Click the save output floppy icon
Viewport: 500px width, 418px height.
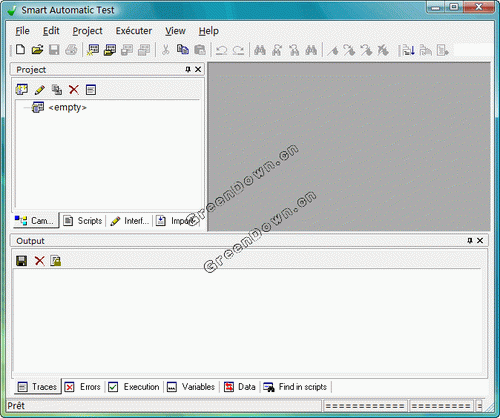(22, 261)
